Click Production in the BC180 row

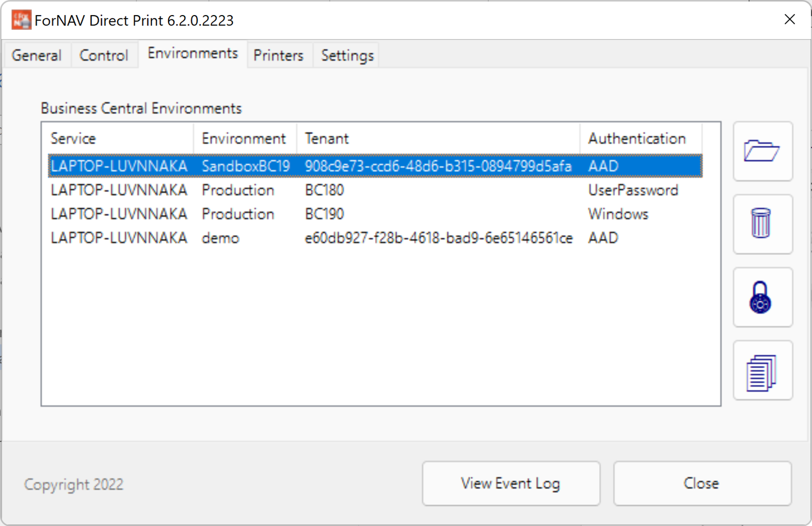238,190
